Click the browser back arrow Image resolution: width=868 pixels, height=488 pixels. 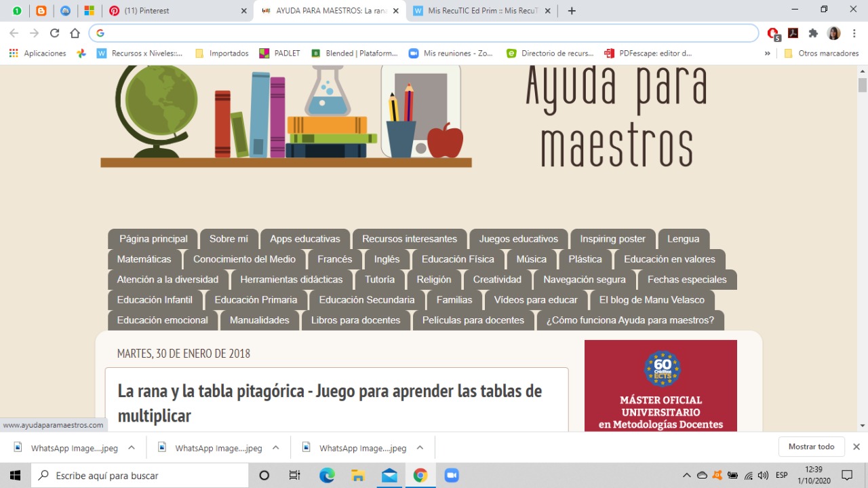pos(14,33)
